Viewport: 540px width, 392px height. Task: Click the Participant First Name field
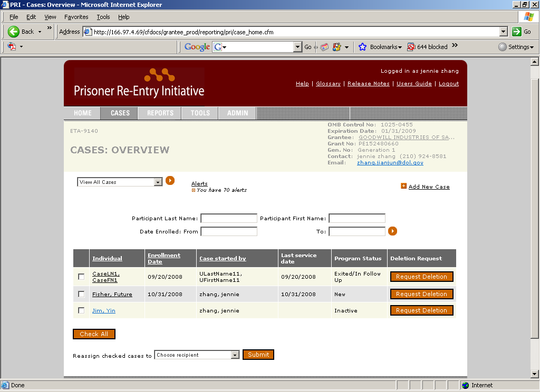coord(357,218)
